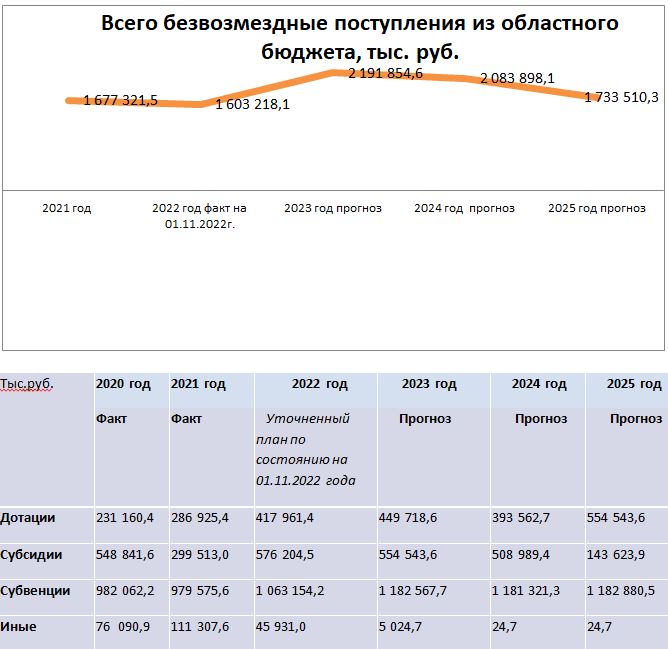Select the "2025 год прогноз" axis label
Screen dimensions: 668x649
pyautogui.click(x=597, y=209)
